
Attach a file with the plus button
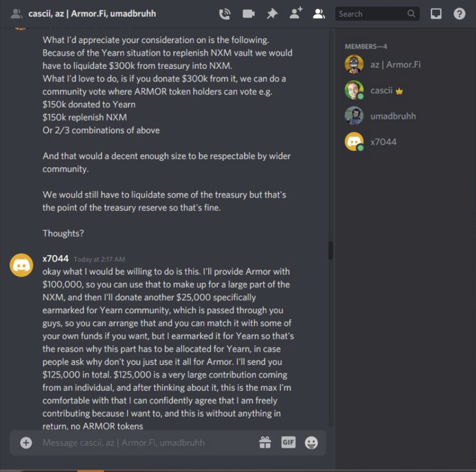pos(26,443)
